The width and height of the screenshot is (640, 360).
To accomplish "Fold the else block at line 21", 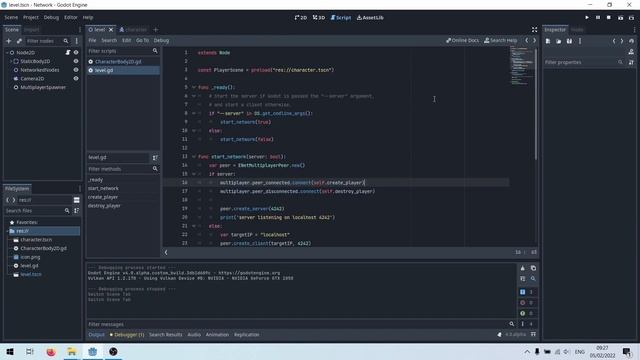I will click(194, 226).
